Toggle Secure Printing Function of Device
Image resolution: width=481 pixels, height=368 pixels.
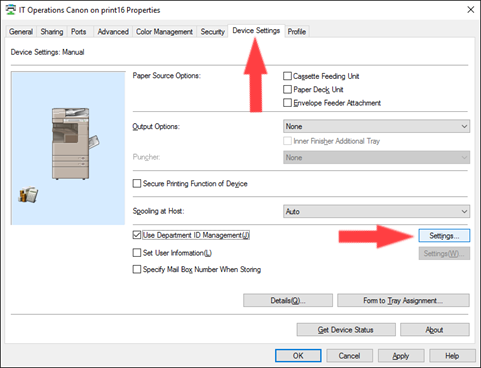137,183
